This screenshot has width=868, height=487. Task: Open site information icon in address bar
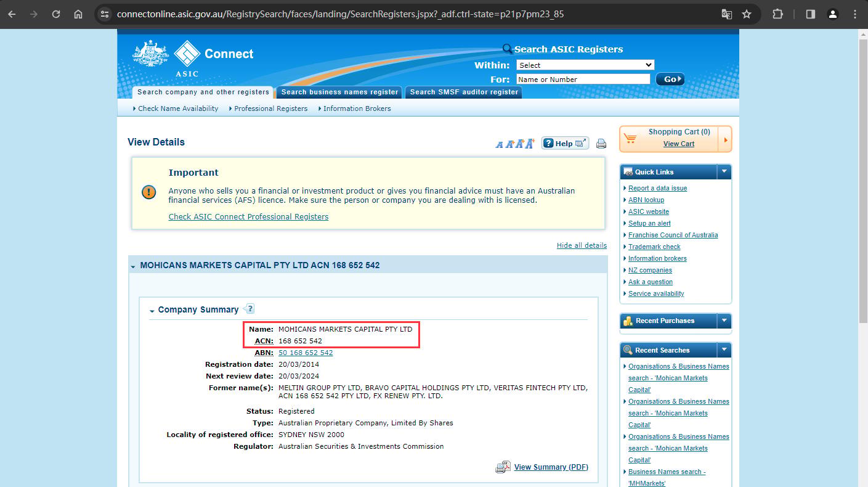pos(105,14)
